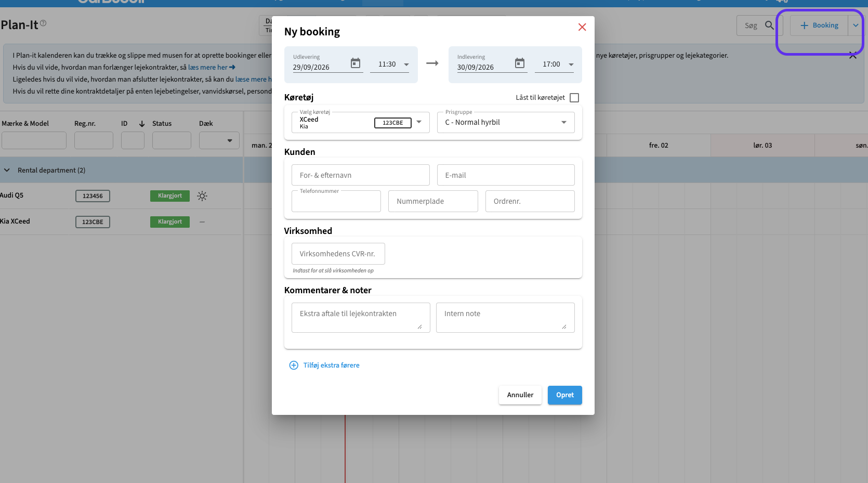Expand the Booking button dropdown arrow
The height and width of the screenshot is (483, 868).
point(856,25)
